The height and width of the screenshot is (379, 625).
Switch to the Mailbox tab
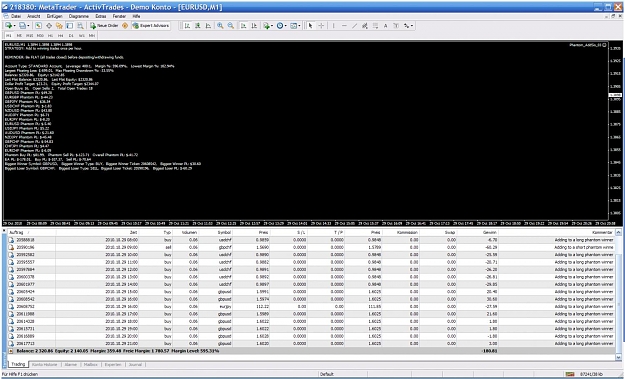pyautogui.click(x=91, y=365)
